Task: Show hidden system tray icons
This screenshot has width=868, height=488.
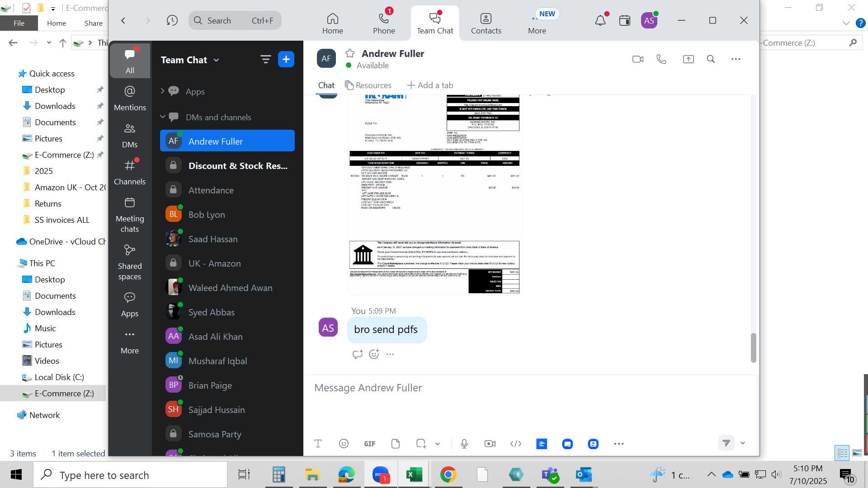Action: pos(711,474)
